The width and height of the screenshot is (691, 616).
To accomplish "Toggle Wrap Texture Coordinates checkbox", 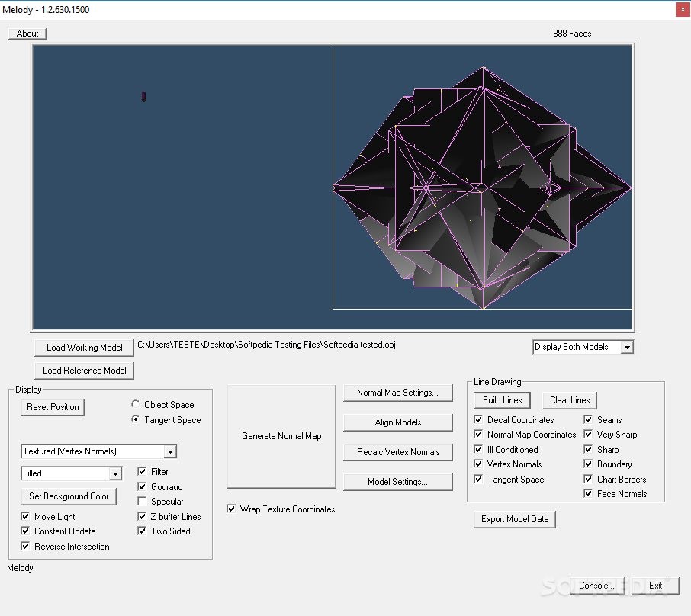I will (231, 509).
